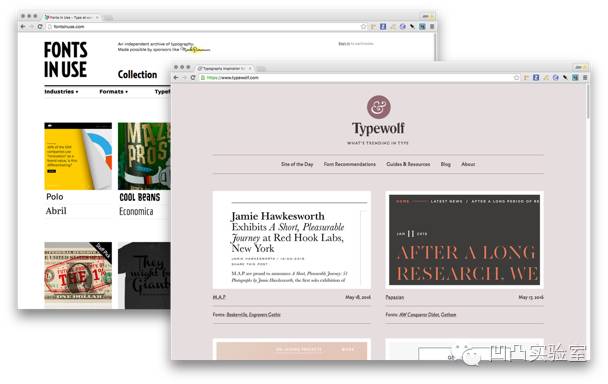The image size is (608, 384).
Task: Open a new tab in Typewolf window
Action: (261, 69)
